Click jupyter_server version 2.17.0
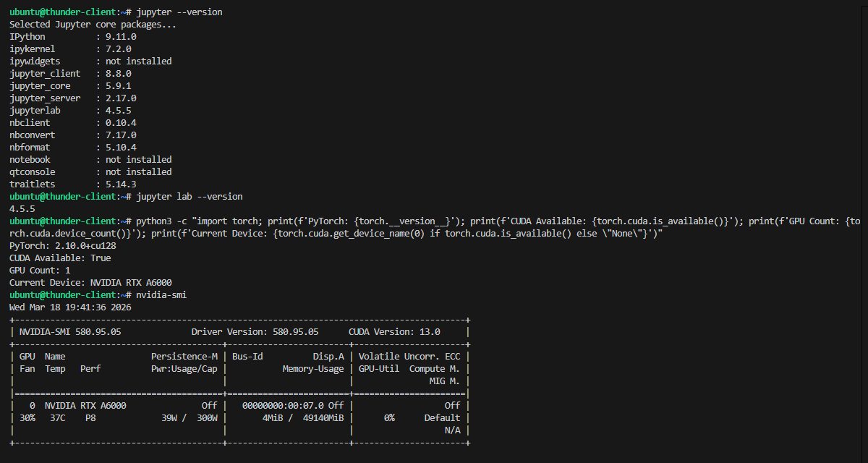The image size is (868, 463). pos(121,98)
